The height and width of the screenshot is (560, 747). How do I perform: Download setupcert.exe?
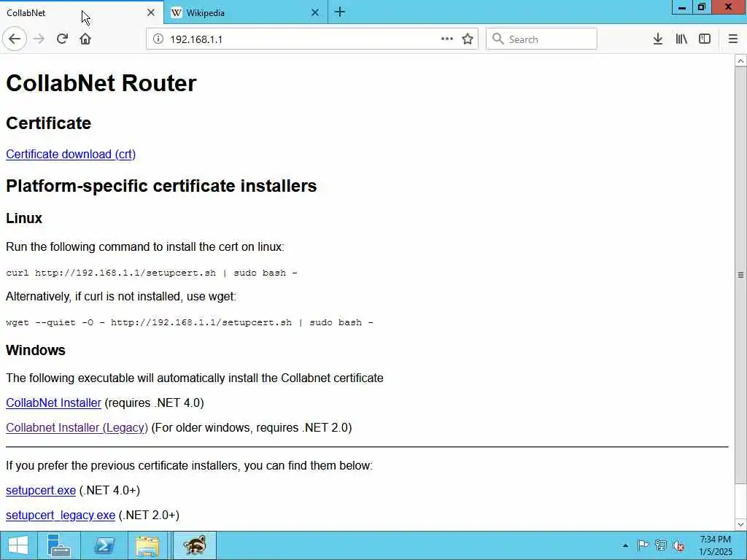click(41, 491)
